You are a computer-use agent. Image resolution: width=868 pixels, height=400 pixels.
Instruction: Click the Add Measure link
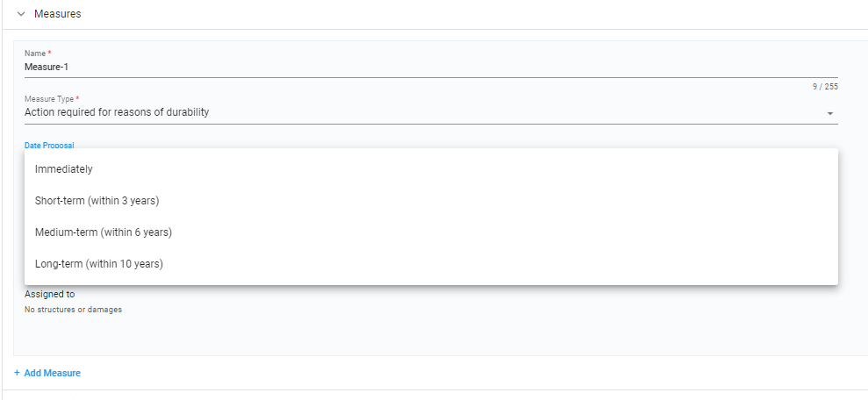pos(52,373)
